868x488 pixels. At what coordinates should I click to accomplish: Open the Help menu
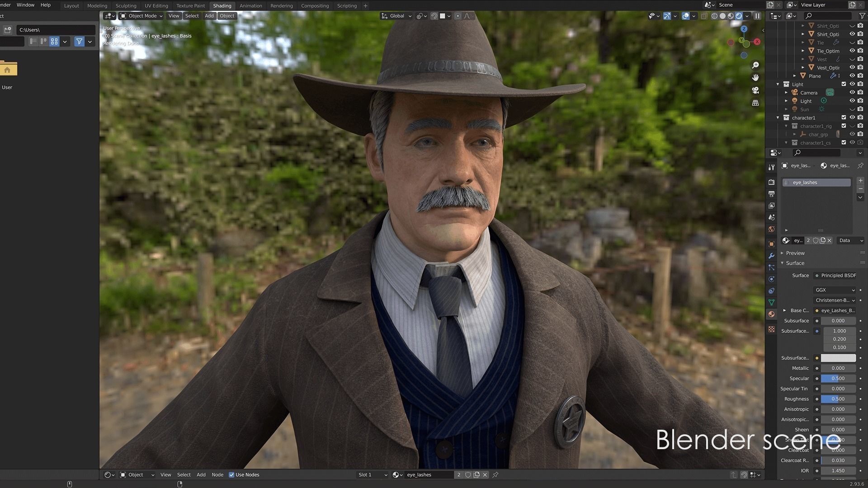pyautogui.click(x=46, y=5)
